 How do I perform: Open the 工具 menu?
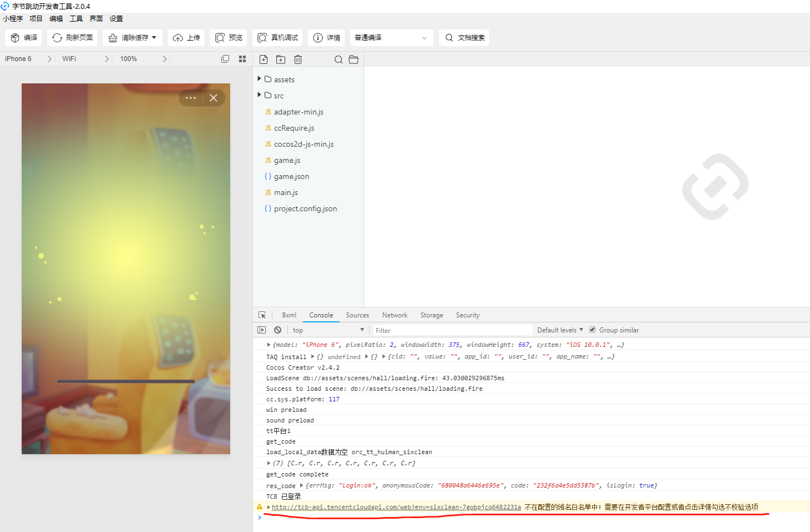(x=76, y=19)
